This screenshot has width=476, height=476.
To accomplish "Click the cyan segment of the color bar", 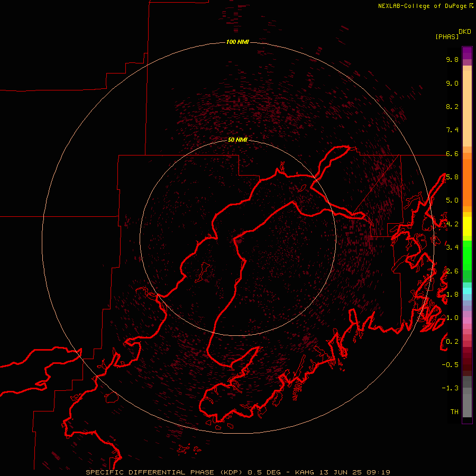I will click(467, 291).
